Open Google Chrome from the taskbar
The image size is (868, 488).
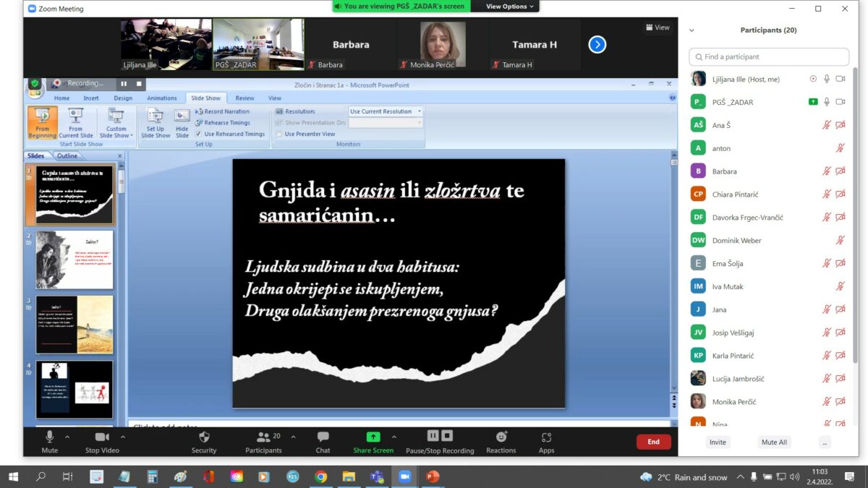point(320,476)
